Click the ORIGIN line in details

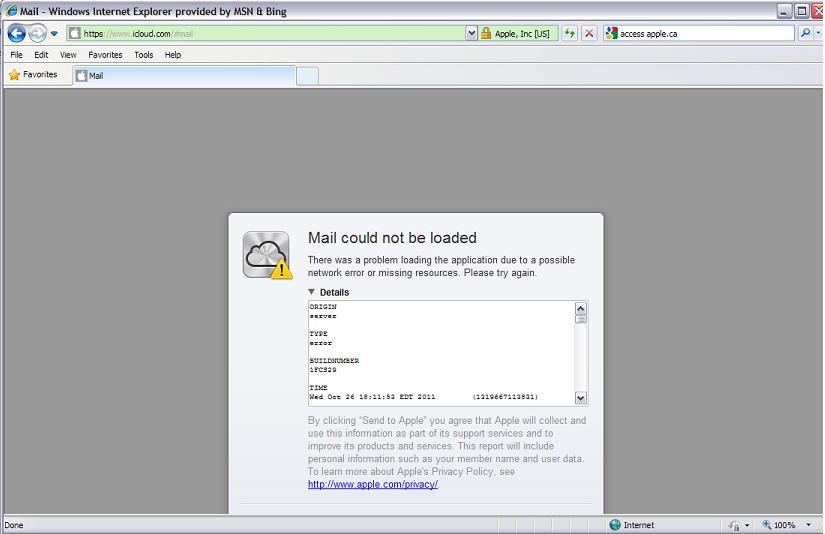coord(323,307)
